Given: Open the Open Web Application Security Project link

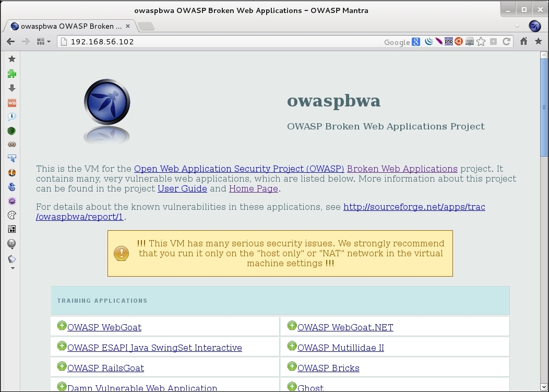Looking at the screenshot, I should 239,169.
